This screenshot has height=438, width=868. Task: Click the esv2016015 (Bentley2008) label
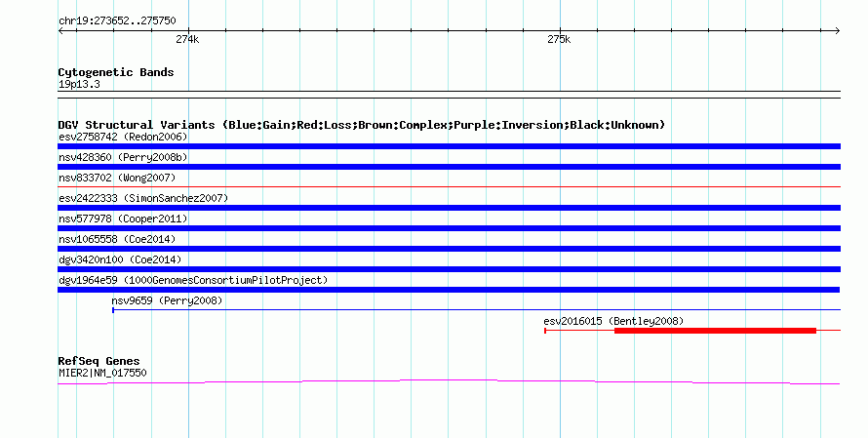(x=613, y=321)
